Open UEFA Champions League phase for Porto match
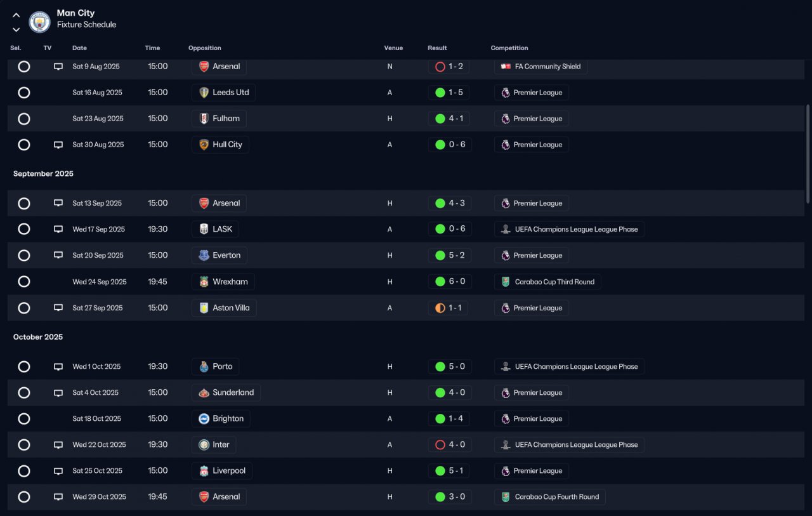The image size is (812, 516). [570, 367]
